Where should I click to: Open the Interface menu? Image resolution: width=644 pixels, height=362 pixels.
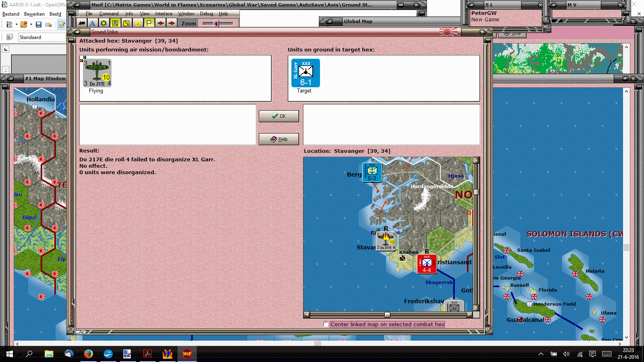(x=164, y=14)
